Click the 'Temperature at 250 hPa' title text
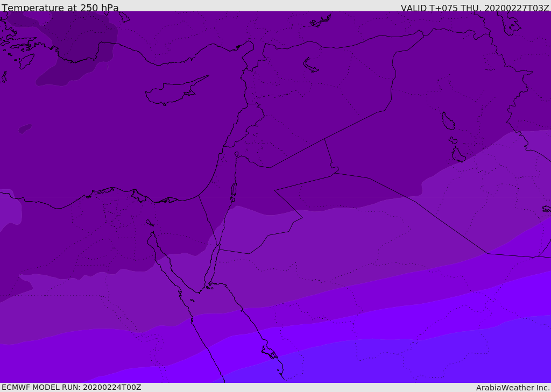 click(60, 8)
